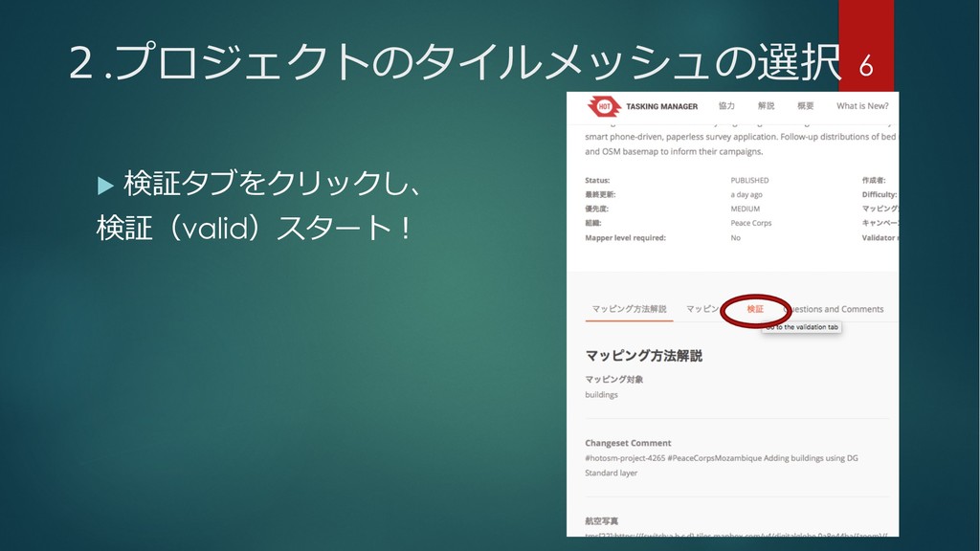980x551 pixels.
Task: Click the 'buildings' mapping target text
Action: [x=601, y=395]
